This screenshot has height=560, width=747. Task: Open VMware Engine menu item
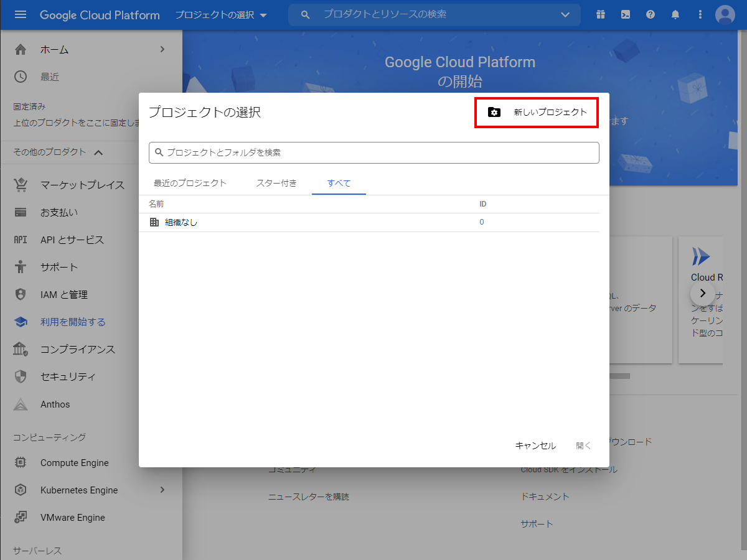pos(91,517)
